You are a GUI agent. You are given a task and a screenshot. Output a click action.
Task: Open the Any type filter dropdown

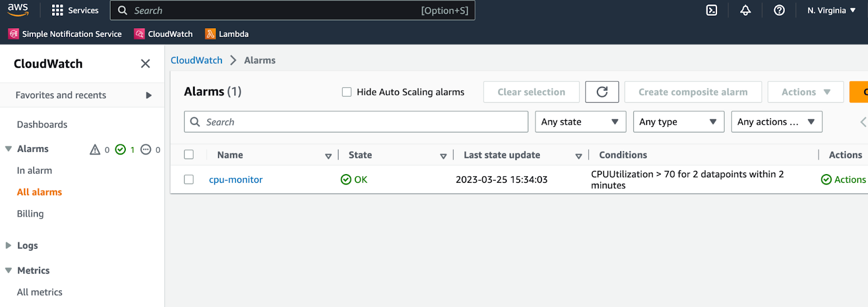point(678,122)
